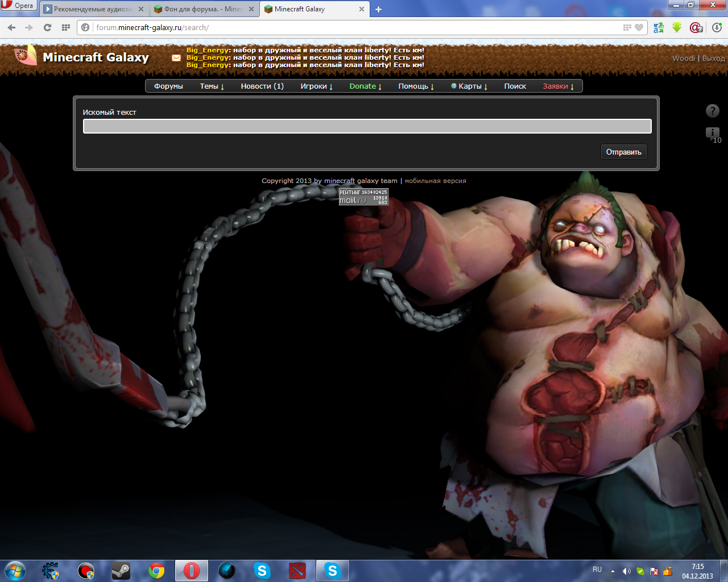Select the active Minecraft Galaxy tab
This screenshot has width=728, height=582.
pyautogui.click(x=314, y=9)
